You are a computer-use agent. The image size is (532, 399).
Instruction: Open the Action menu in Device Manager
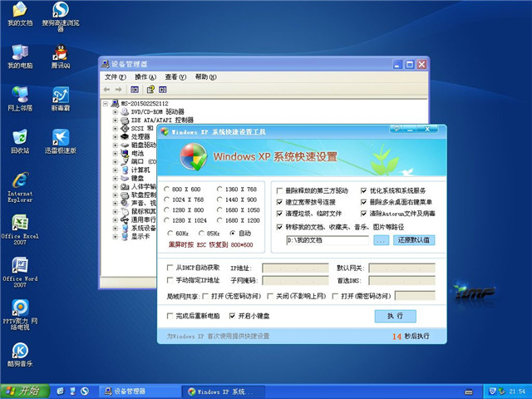tap(145, 77)
